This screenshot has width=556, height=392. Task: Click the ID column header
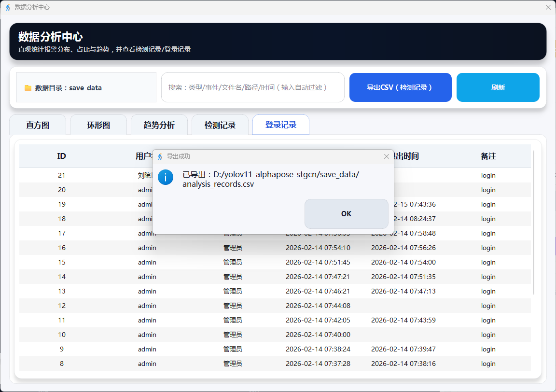click(61, 156)
